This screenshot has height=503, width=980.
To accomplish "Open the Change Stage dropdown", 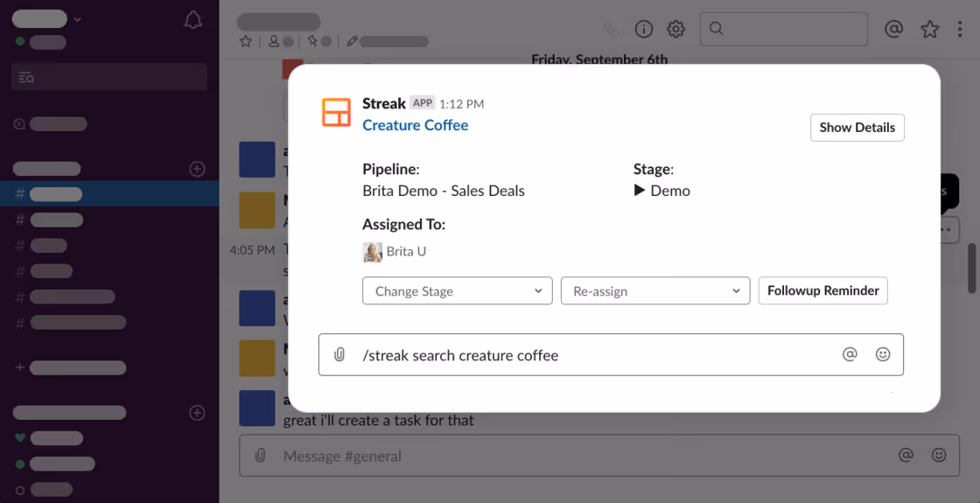I will (458, 290).
